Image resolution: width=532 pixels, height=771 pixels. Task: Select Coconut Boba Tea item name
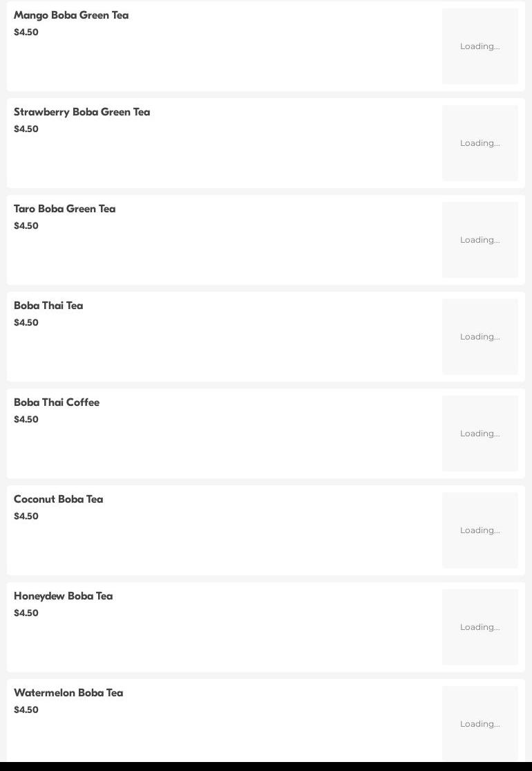click(x=58, y=499)
